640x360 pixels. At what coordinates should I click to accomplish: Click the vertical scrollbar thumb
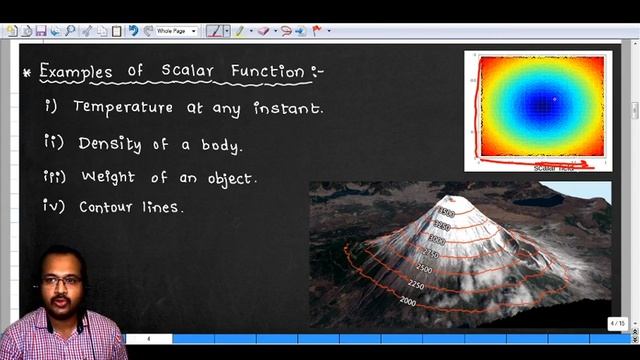click(635, 110)
